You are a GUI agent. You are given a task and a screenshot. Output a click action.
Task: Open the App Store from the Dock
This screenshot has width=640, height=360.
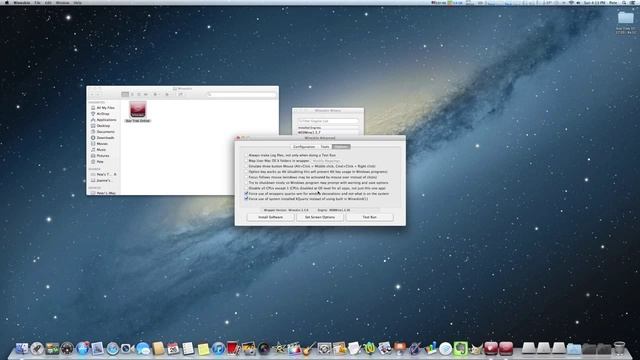[82, 348]
